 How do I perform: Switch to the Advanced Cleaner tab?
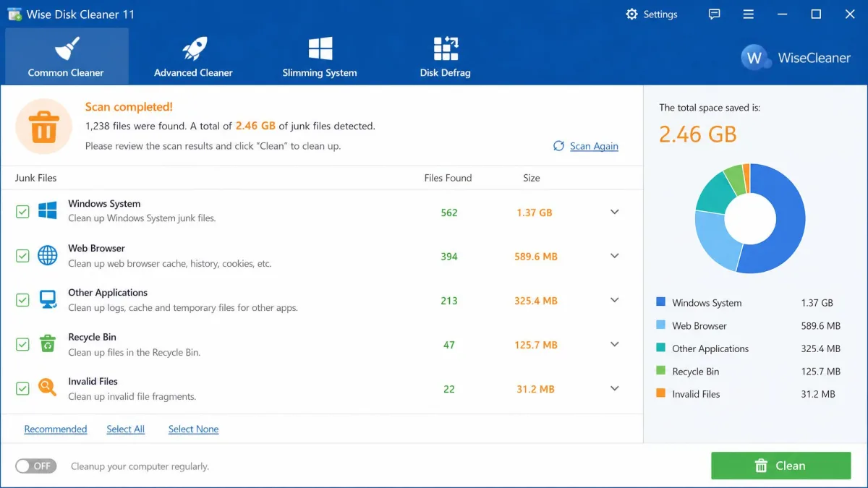pyautogui.click(x=193, y=56)
